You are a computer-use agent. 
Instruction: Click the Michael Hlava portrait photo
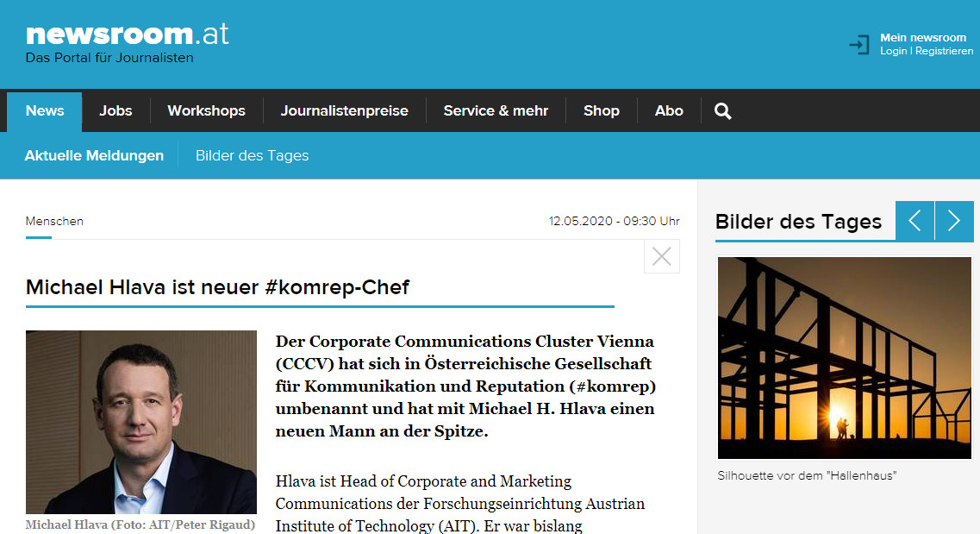(x=141, y=422)
